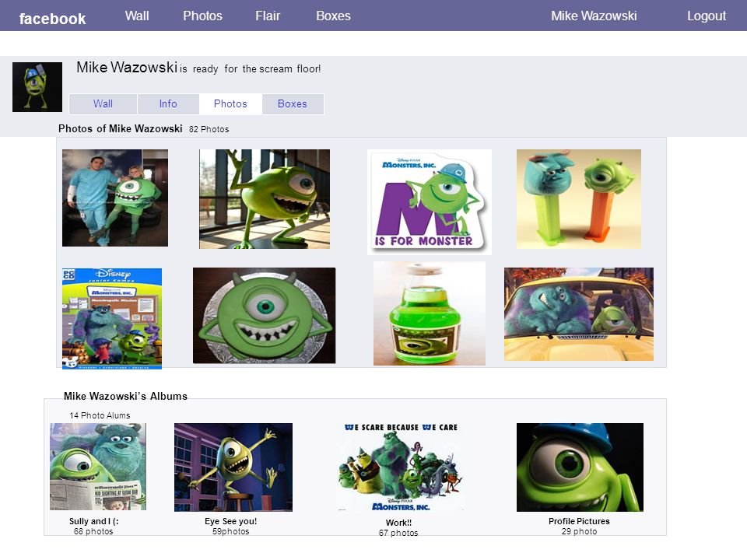The height and width of the screenshot is (560, 747).
Task: Click the 'Eye See you!' album title
Action: click(x=230, y=521)
